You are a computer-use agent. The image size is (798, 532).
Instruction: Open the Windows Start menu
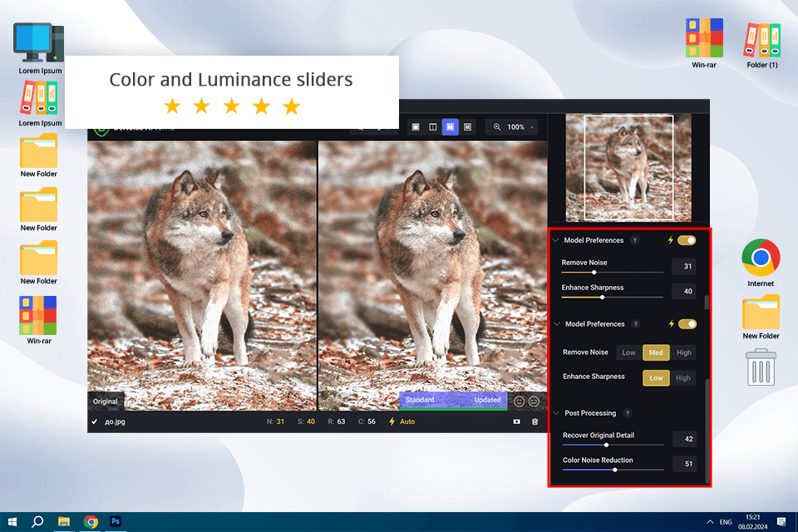[x=12, y=522]
